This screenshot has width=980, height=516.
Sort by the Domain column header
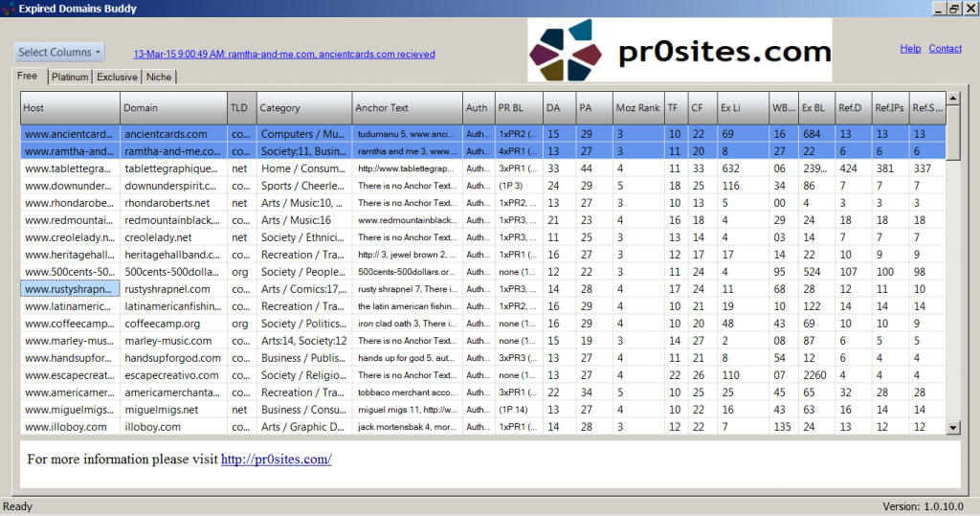[173, 107]
